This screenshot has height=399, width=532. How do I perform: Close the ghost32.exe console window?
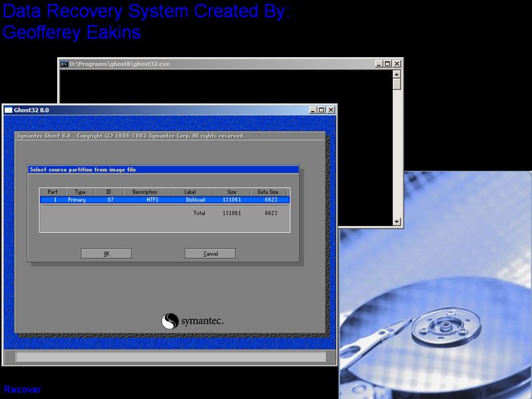(397, 64)
